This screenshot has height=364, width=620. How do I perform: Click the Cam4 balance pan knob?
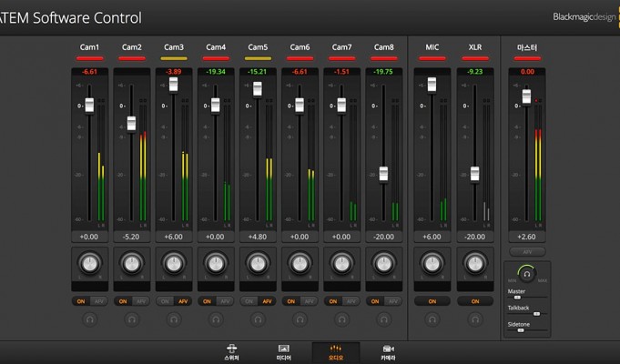click(x=216, y=264)
